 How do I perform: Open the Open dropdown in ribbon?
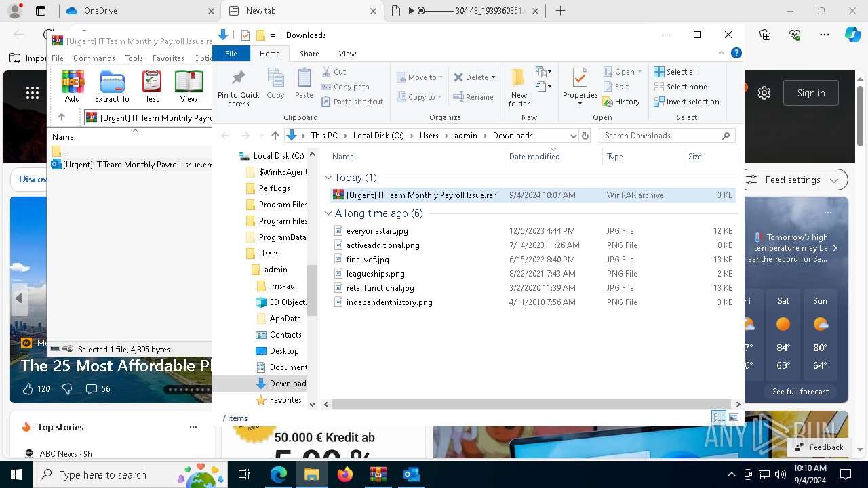623,72
